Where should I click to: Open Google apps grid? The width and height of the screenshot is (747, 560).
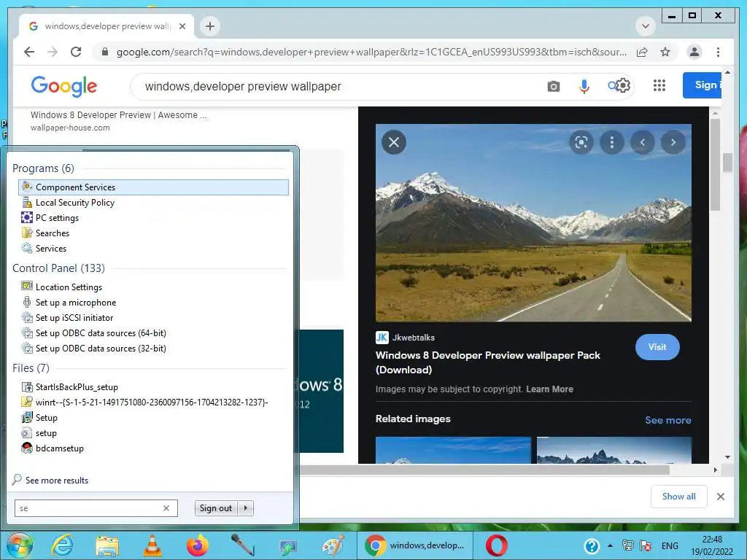tap(659, 86)
